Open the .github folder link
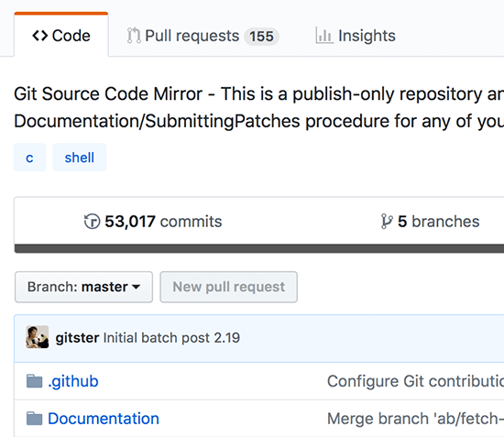The image size is (504, 437). tap(73, 381)
